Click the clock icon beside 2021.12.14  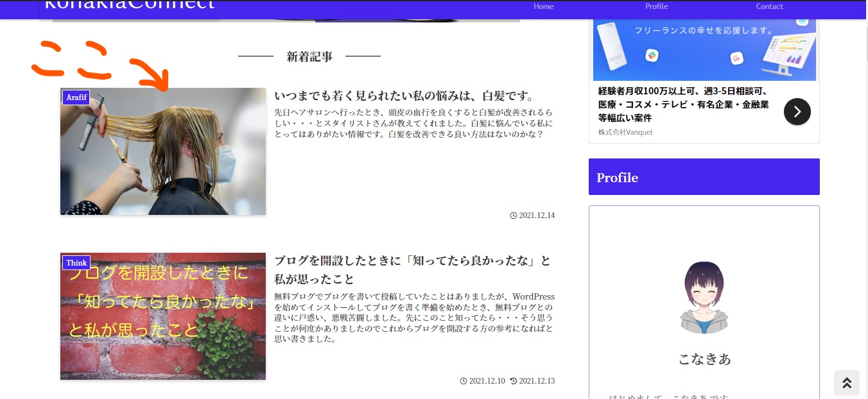click(513, 216)
